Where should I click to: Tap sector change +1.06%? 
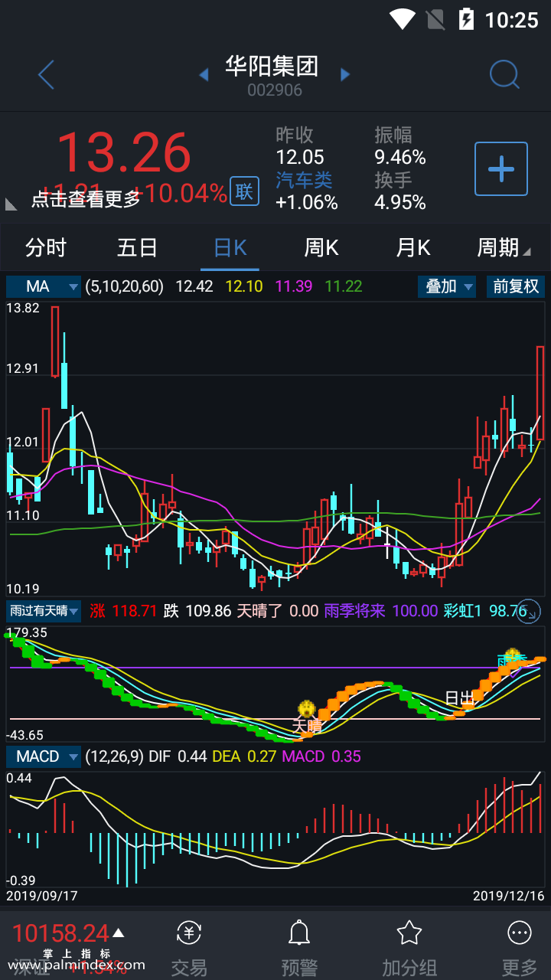click(x=307, y=202)
